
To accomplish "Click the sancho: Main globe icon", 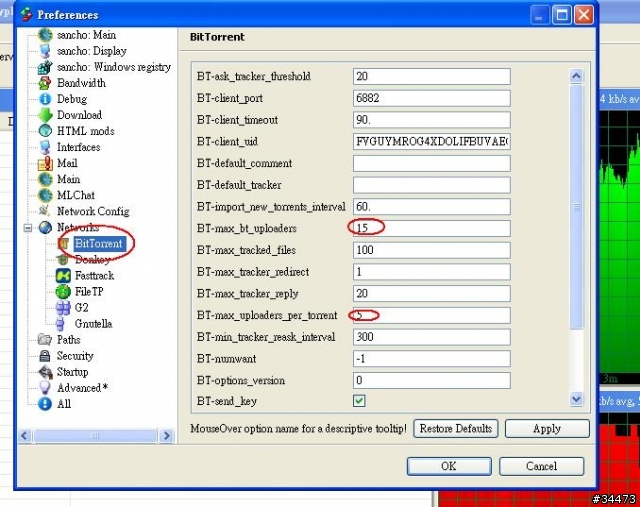I will [45, 35].
